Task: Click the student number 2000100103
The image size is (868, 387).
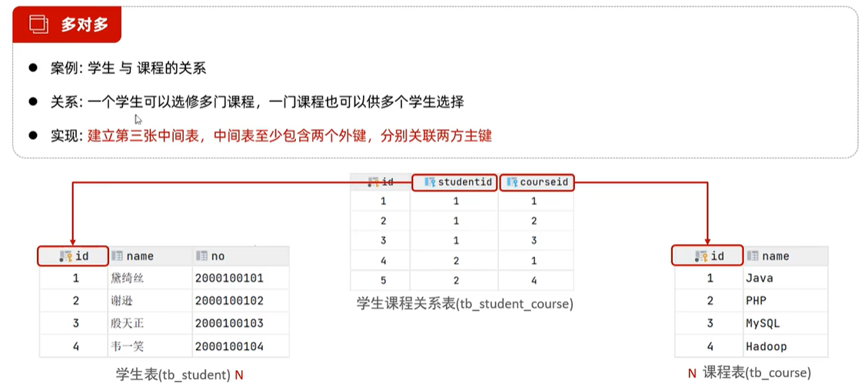Action: 229,323
